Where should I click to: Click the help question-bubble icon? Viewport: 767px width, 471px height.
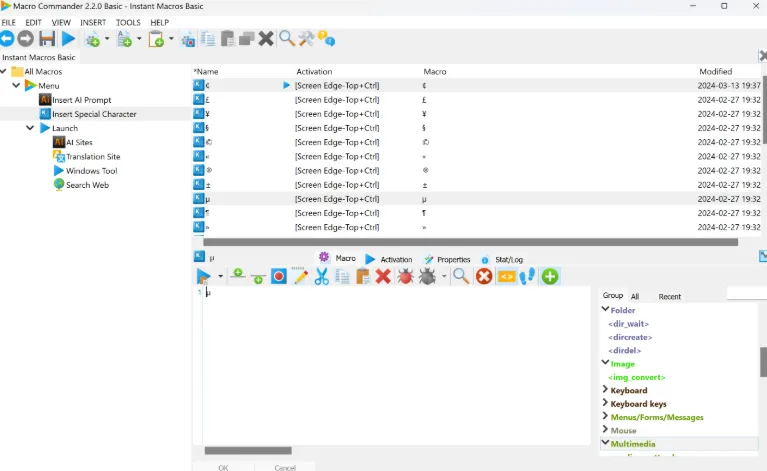(x=326, y=38)
